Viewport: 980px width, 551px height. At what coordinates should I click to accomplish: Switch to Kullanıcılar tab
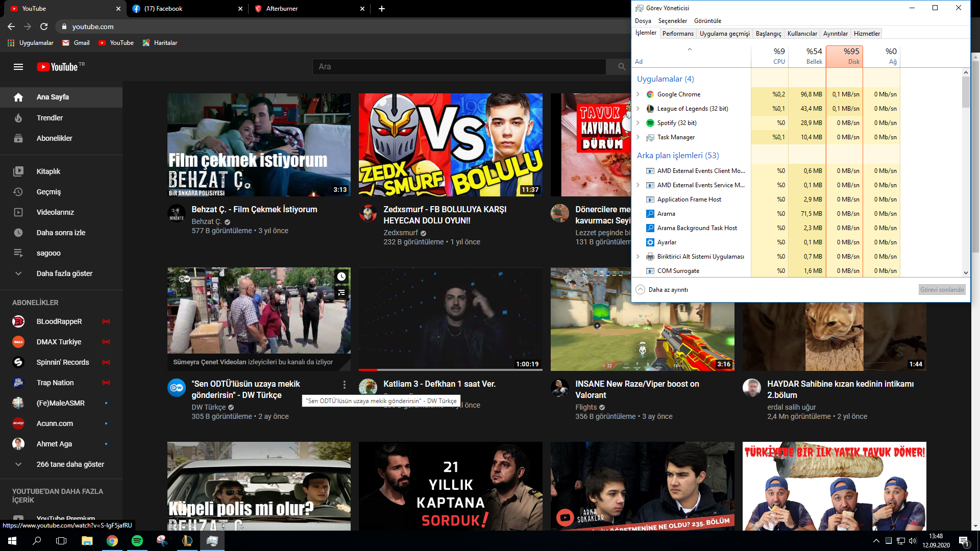(802, 34)
